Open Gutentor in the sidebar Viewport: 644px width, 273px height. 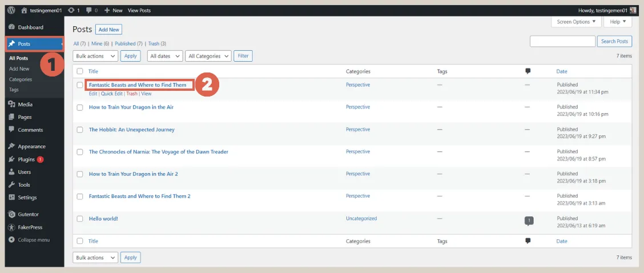29,214
